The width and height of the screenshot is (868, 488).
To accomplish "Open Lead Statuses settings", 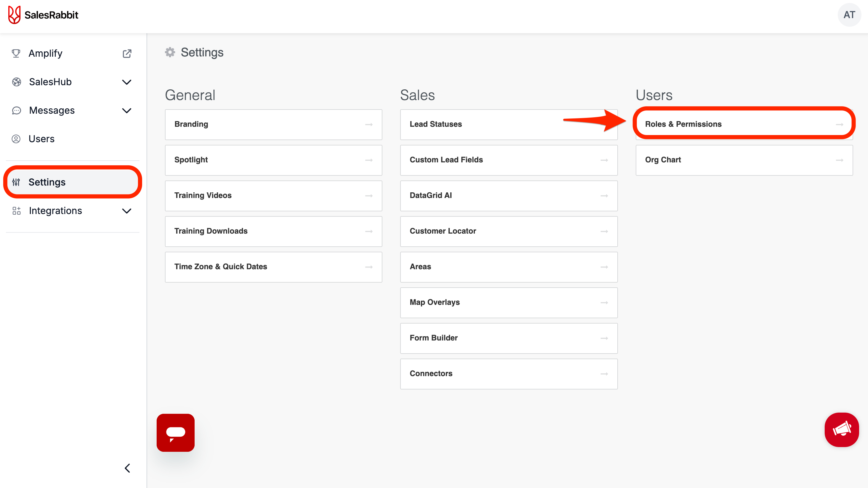I will click(509, 124).
